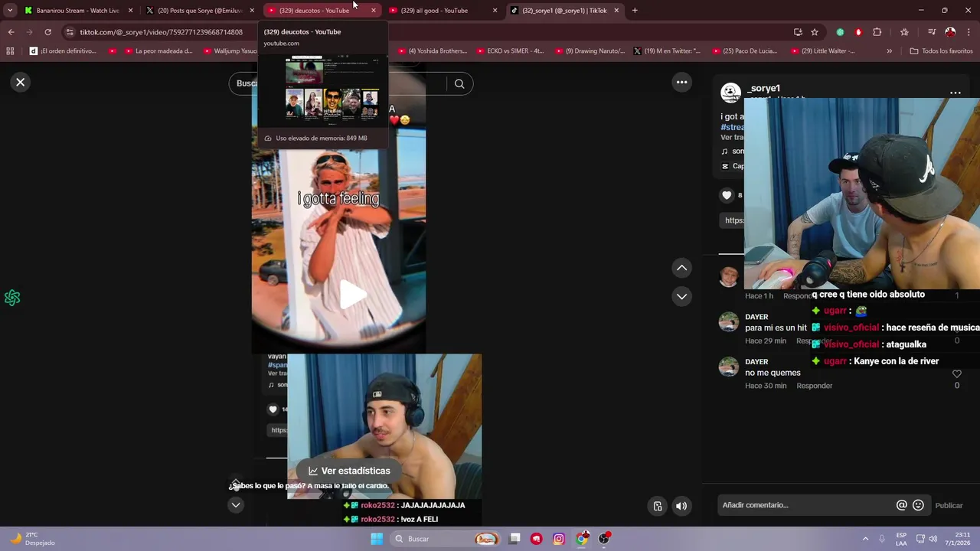Click the green circular extension icon
The height and width of the screenshot is (551, 980).
840,32
